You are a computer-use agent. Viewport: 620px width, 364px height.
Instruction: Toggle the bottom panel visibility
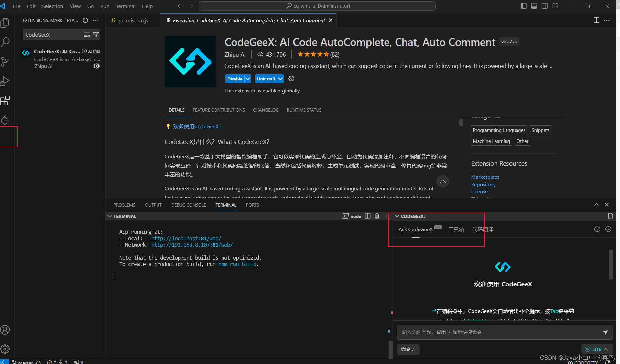534,6
